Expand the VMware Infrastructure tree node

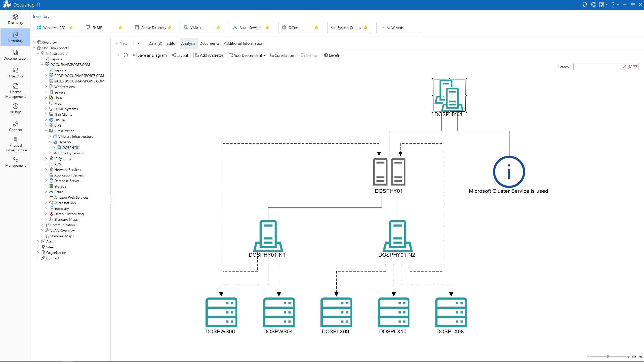[50, 136]
